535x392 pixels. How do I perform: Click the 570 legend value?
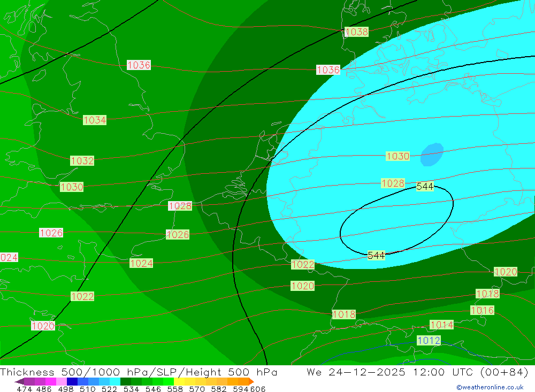(197, 389)
